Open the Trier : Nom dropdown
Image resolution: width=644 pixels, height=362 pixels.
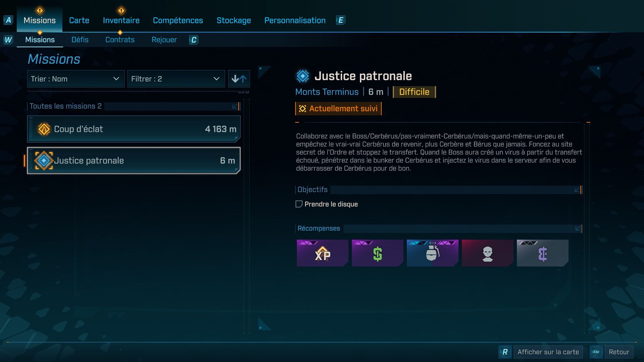76,79
